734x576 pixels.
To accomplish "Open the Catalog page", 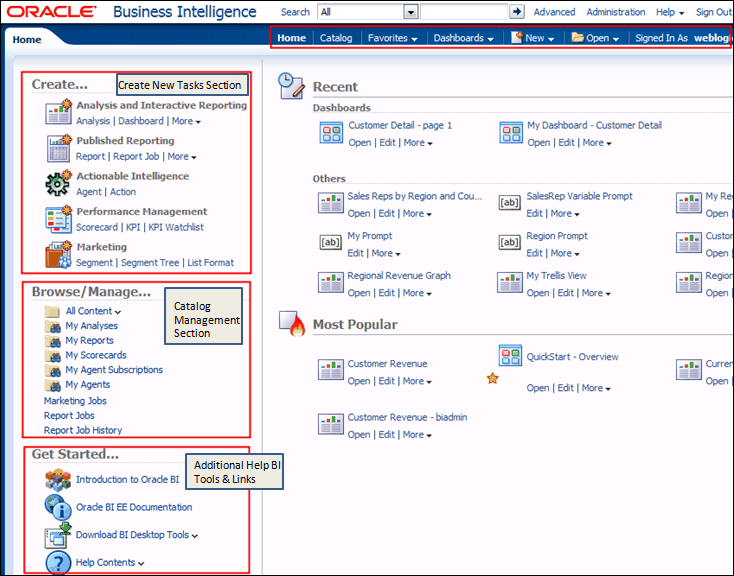I will coord(336,38).
